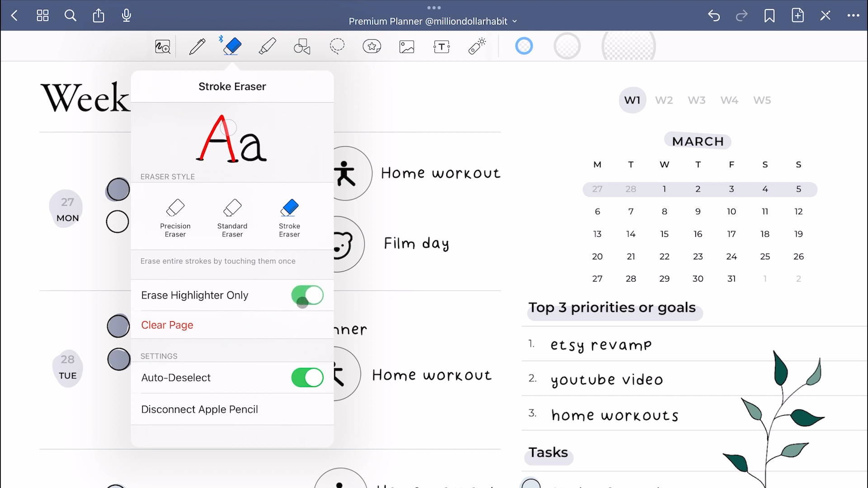
Task: Select the Shapes tool
Action: (x=302, y=47)
